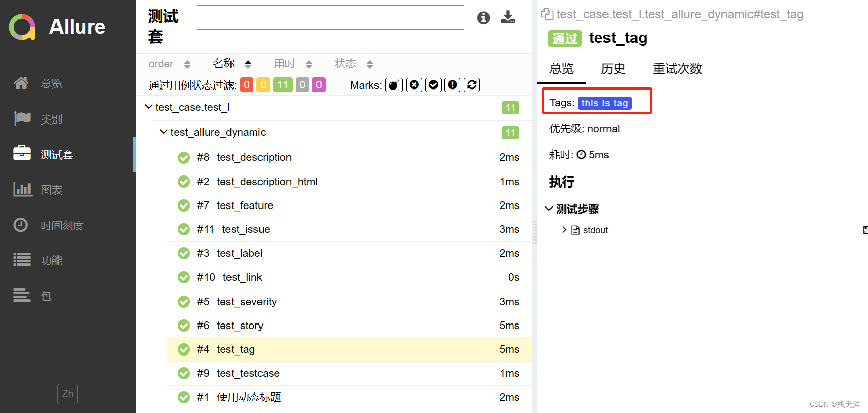
Task: Switch to the 总览 detail tab
Action: click(562, 69)
